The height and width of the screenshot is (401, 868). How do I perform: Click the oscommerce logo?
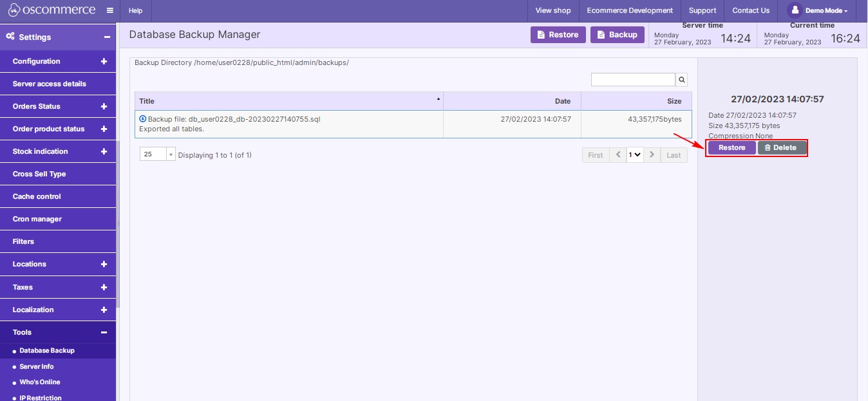(52, 10)
